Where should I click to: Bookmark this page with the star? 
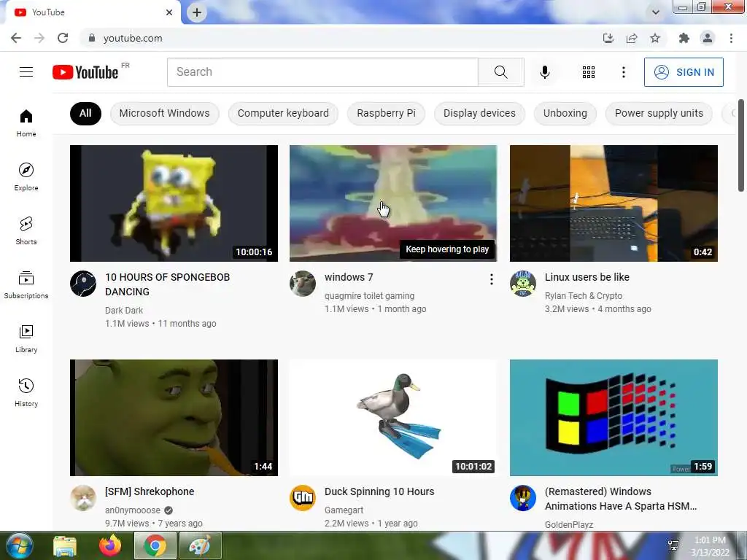(x=655, y=38)
